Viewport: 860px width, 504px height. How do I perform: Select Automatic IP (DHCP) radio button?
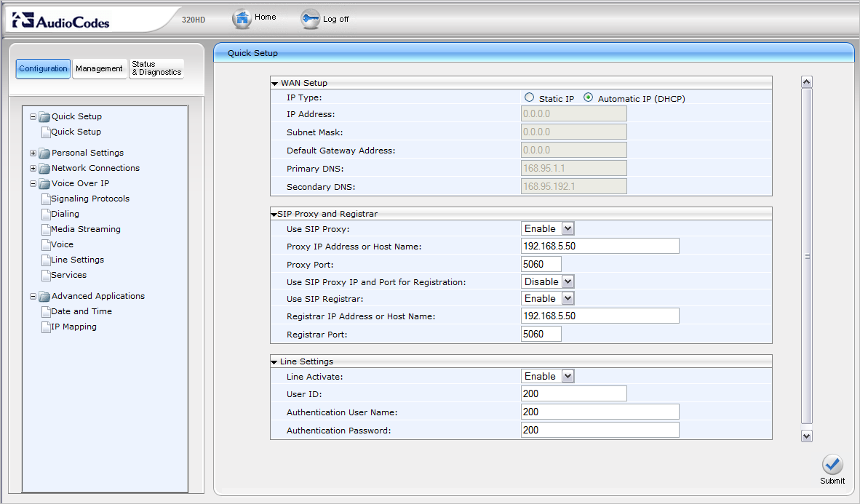(588, 98)
